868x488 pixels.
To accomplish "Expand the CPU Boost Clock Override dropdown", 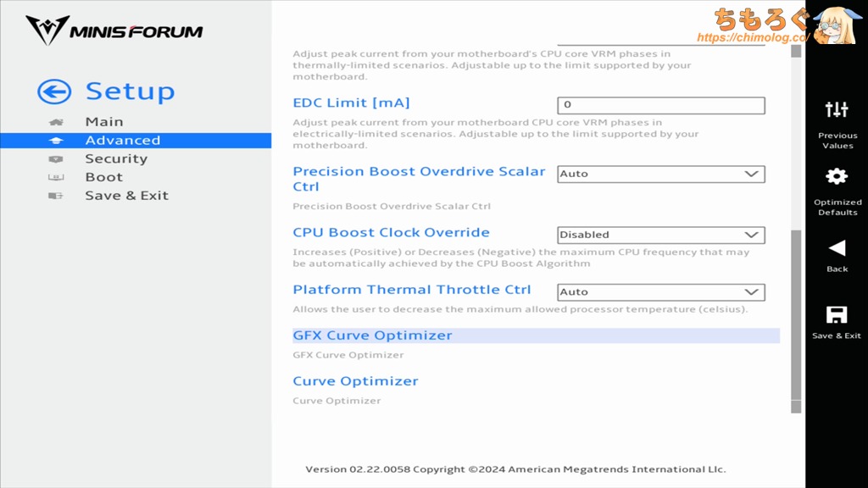I will pos(661,235).
